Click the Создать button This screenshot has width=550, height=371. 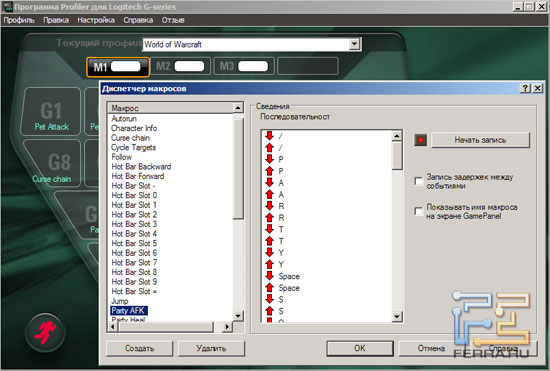point(140,349)
